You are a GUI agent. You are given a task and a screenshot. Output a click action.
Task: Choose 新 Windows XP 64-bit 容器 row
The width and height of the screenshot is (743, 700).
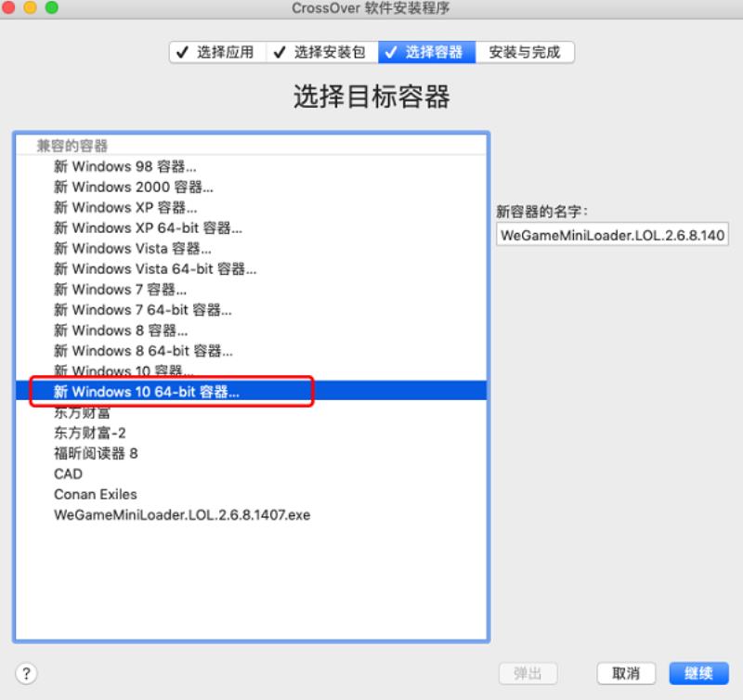[251, 227]
